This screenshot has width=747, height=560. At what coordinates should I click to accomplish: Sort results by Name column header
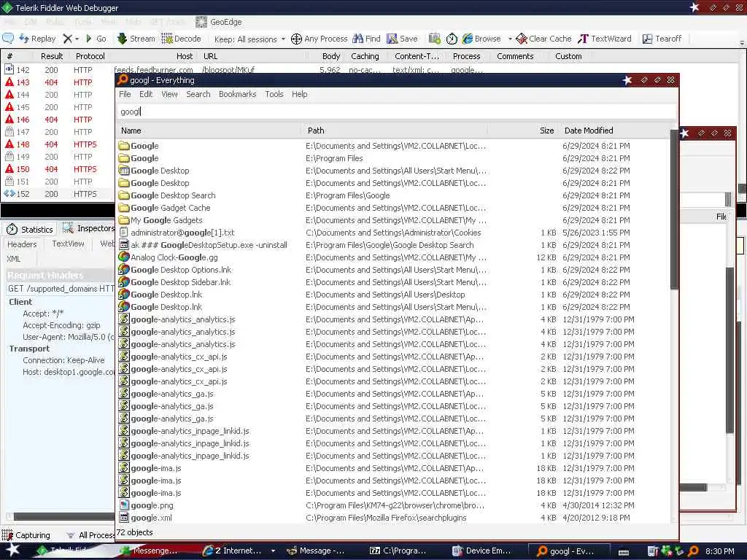click(x=209, y=131)
